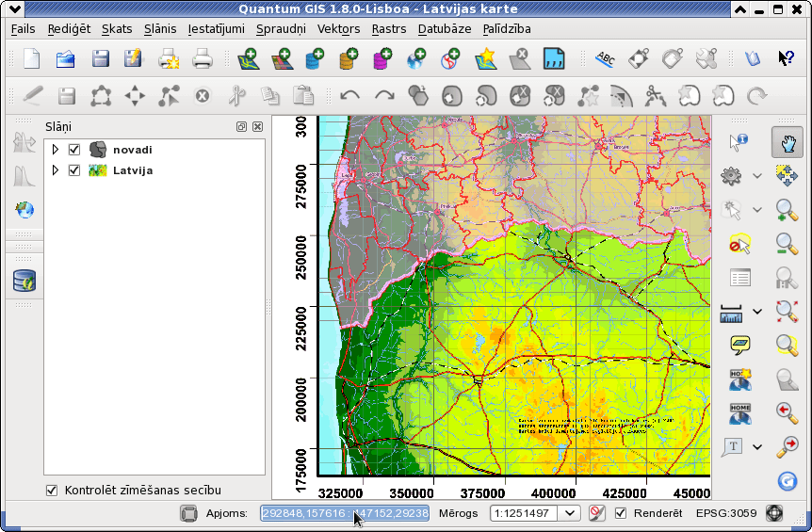Click the Apjoms coordinates field
This screenshot has height=532, width=812.
[345, 513]
